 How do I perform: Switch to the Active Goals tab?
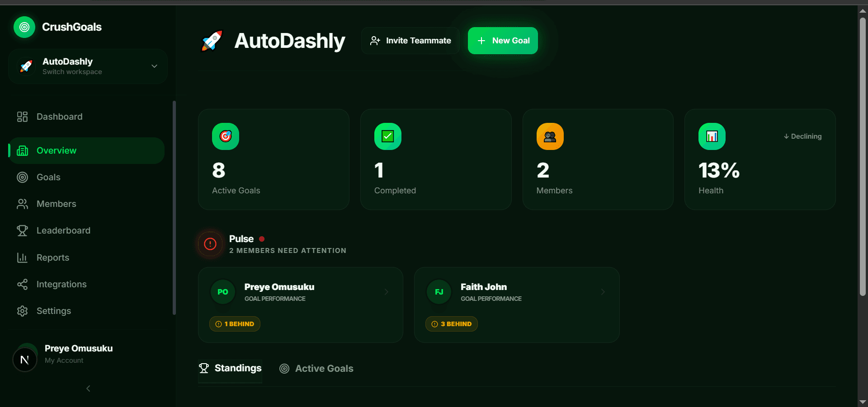click(x=316, y=368)
